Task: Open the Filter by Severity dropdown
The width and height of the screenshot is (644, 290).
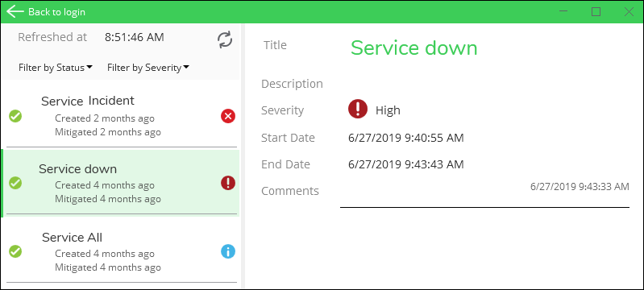Action: click(x=147, y=68)
